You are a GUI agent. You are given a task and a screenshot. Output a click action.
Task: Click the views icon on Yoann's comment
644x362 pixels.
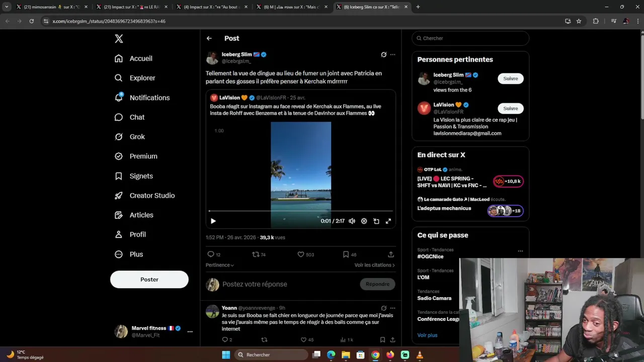coord(343,340)
